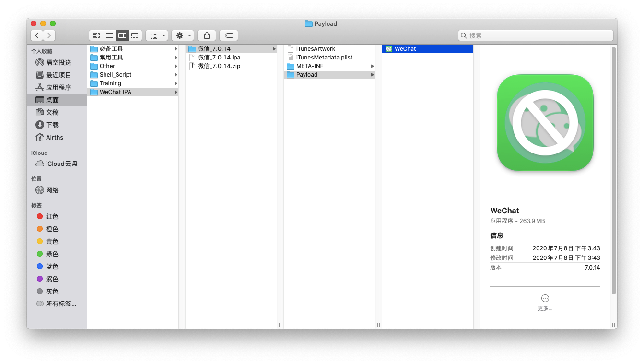Select the 微信_7.0.14 folder

coord(231,49)
